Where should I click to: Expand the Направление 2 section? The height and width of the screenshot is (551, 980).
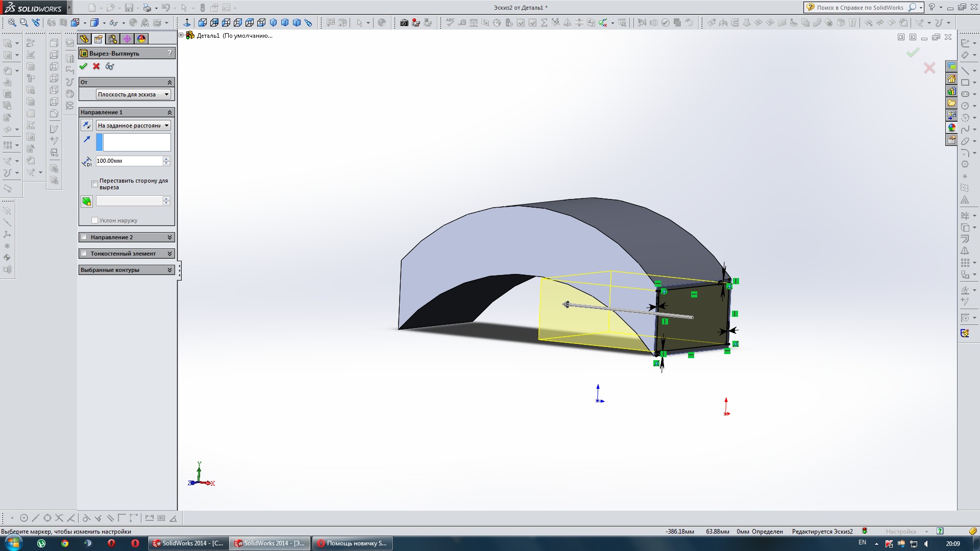click(x=169, y=237)
